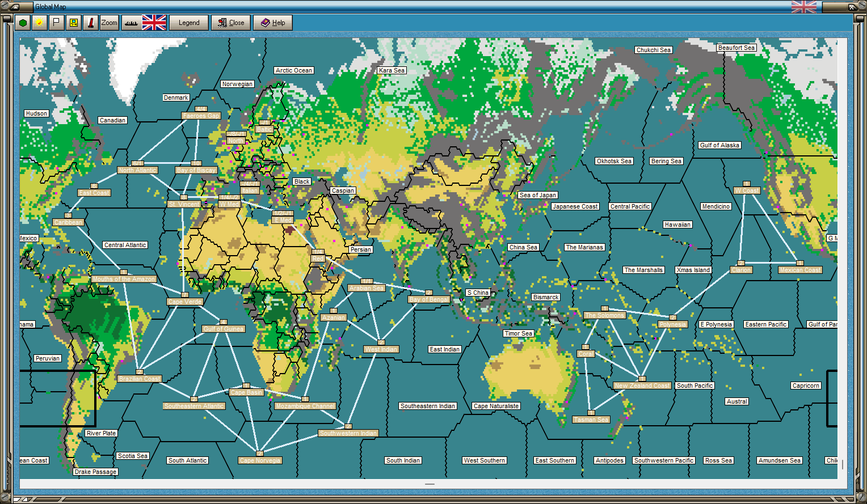Select the Clarion zone label
Viewport: 867px width, 504px height.
coord(741,270)
